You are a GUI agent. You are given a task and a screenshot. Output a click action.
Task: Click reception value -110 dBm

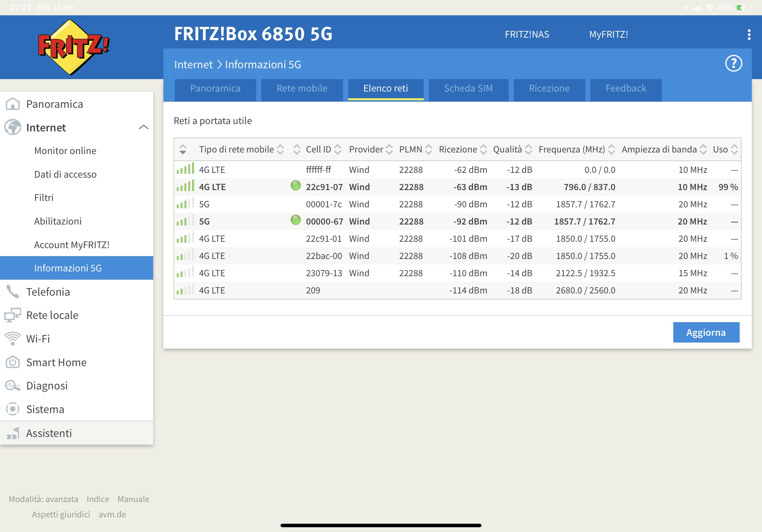468,273
